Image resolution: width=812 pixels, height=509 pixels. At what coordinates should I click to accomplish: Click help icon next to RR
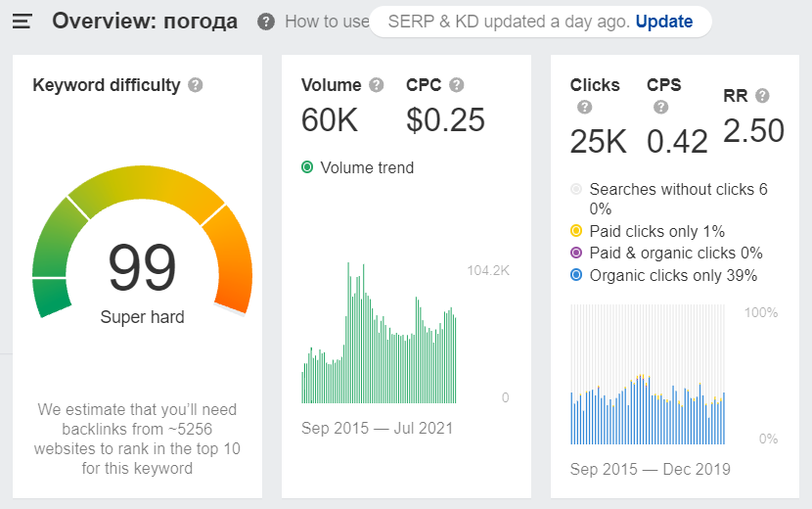762,96
